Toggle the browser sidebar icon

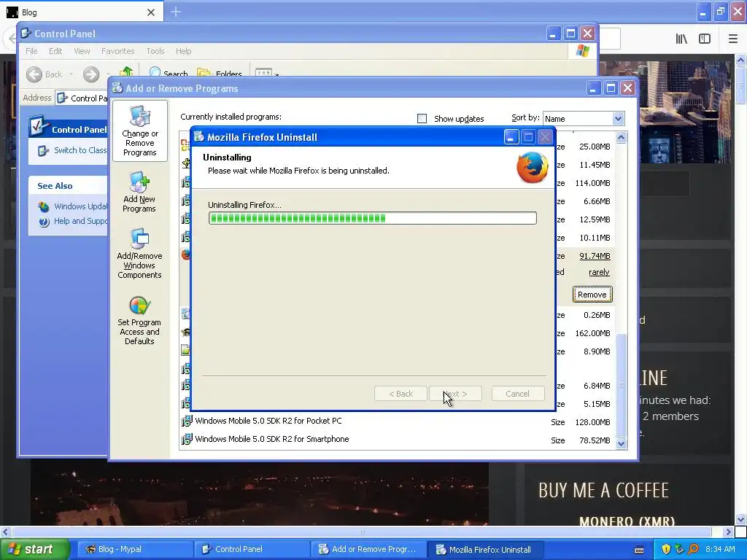[x=705, y=39]
